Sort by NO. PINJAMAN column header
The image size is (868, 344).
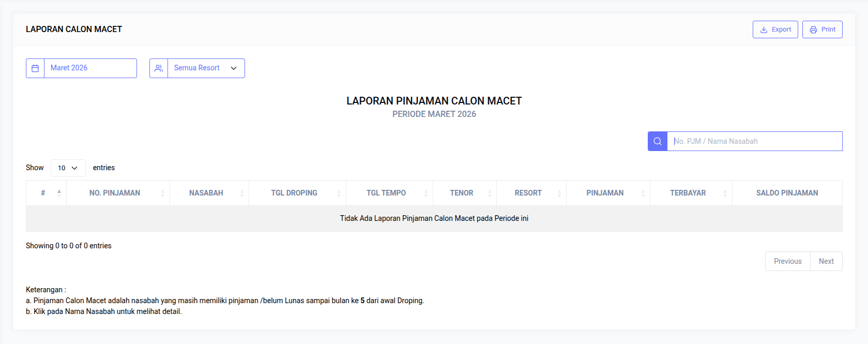pos(118,193)
